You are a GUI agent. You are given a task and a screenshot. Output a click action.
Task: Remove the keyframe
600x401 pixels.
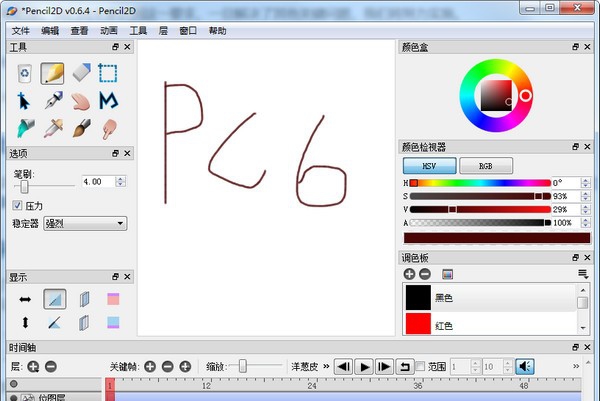(x=168, y=367)
